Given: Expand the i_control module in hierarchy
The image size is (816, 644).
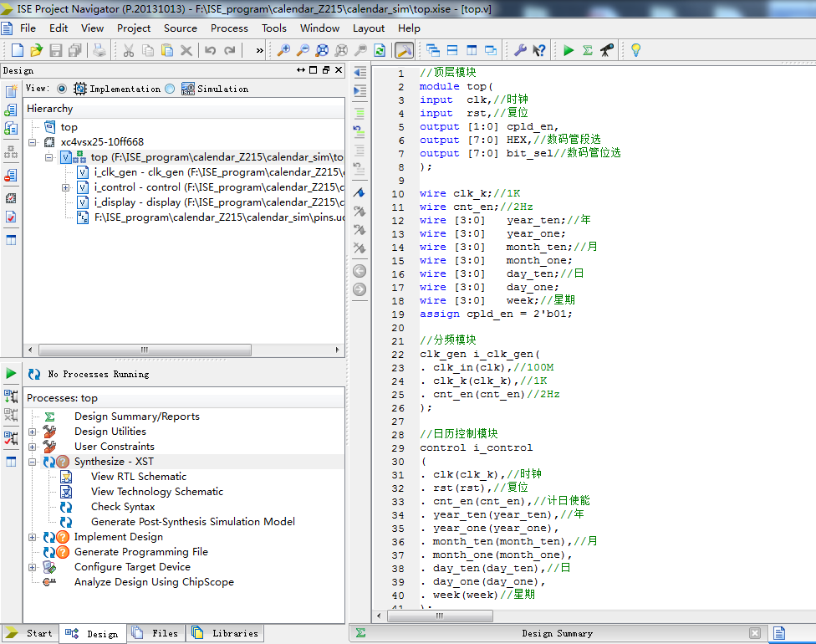Looking at the screenshot, I should (65, 187).
